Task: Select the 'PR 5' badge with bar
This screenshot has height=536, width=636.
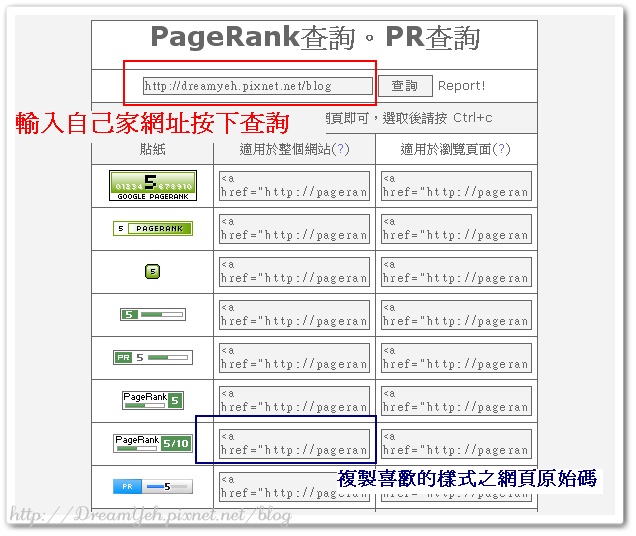Action: [153, 357]
